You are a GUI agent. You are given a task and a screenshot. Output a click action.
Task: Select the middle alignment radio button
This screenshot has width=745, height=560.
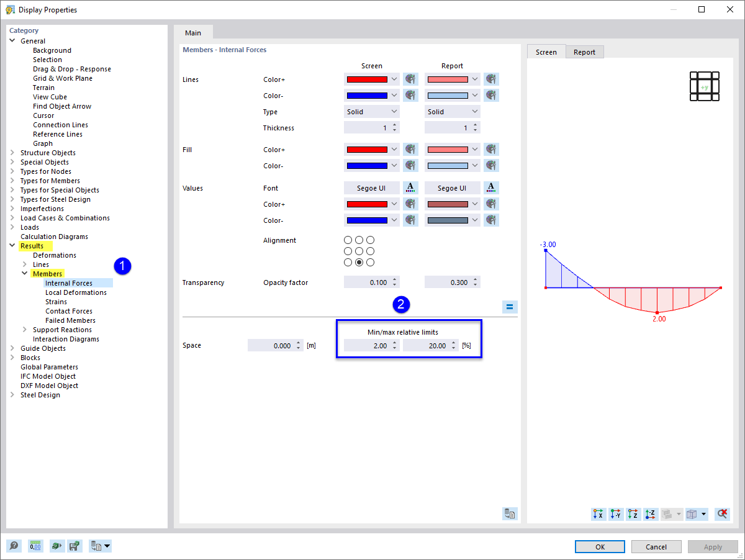(x=359, y=251)
